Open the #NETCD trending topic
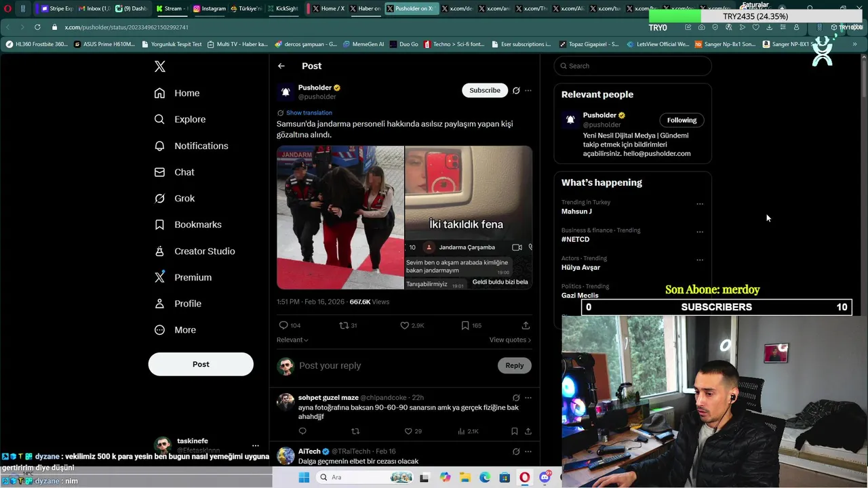 tap(575, 239)
